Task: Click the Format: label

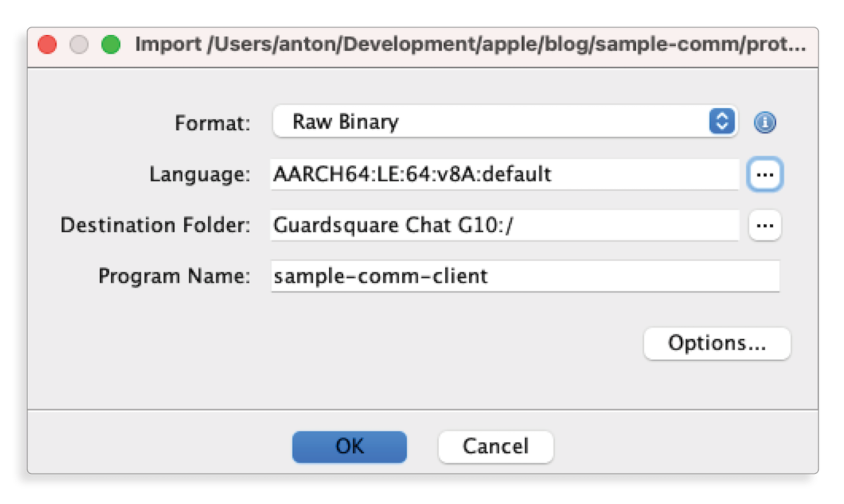Action: (x=212, y=124)
